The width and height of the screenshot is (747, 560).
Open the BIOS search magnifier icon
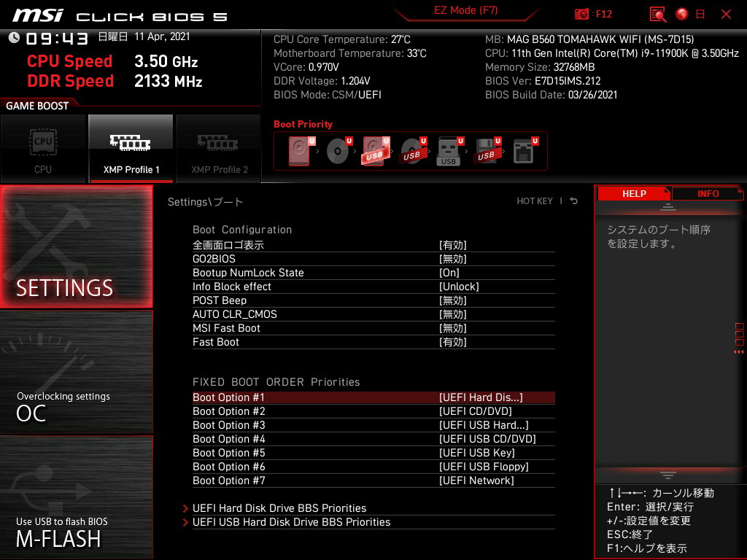[x=658, y=15]
